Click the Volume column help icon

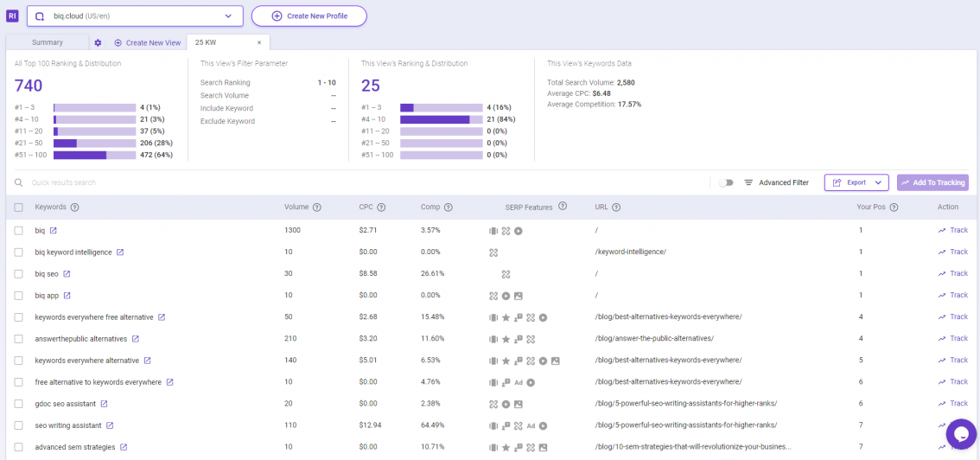click(317, 207)
